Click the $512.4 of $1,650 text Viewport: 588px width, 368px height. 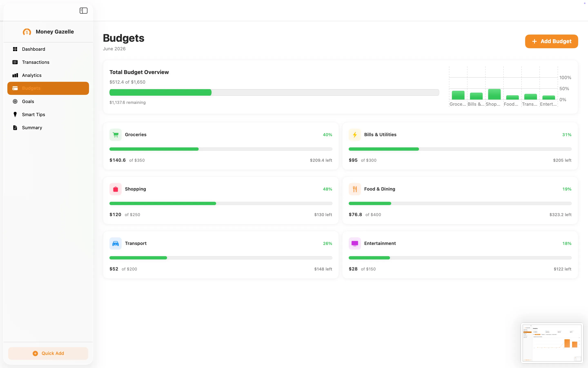[x=127, y=82]
